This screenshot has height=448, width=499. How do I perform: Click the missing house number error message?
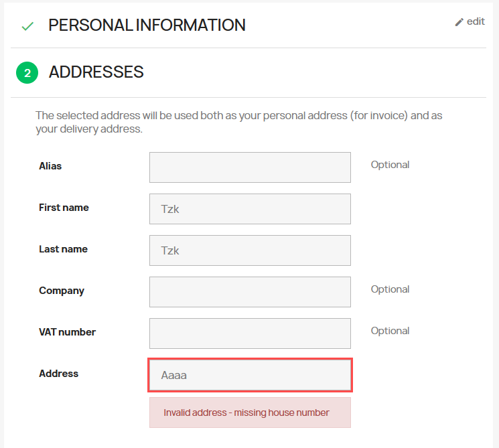[x=246, y=413]
